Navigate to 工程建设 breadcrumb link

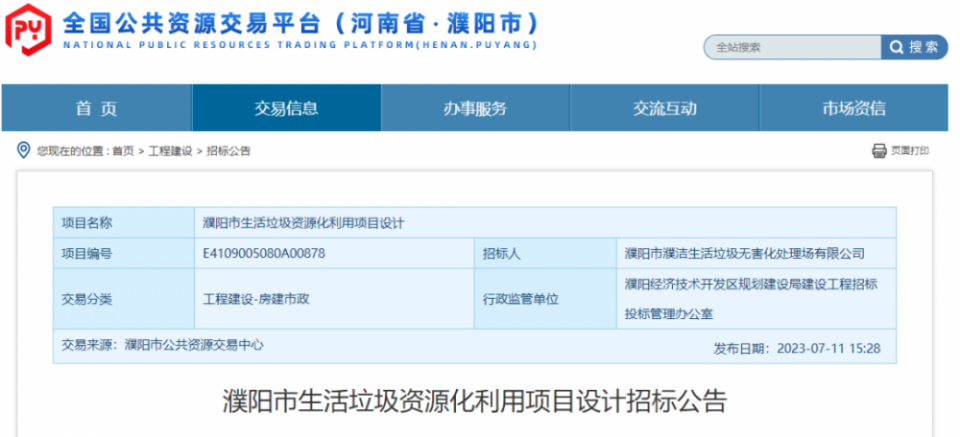point(170,151)
